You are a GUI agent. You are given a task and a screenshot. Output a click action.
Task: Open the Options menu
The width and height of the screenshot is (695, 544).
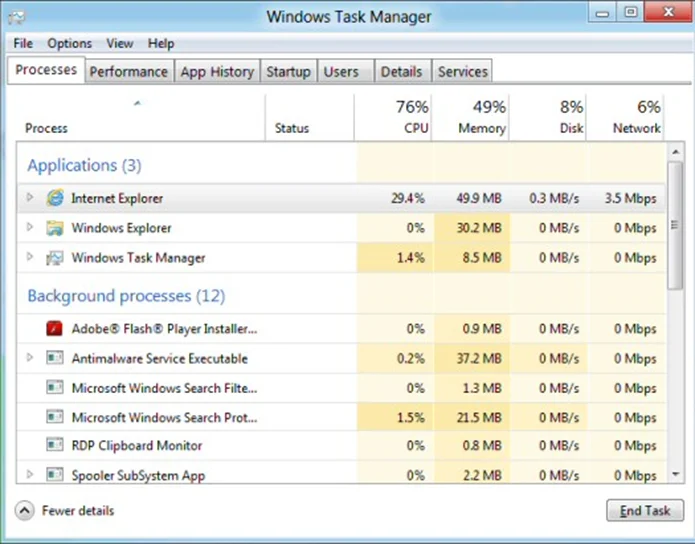click(x=69, y=43)
